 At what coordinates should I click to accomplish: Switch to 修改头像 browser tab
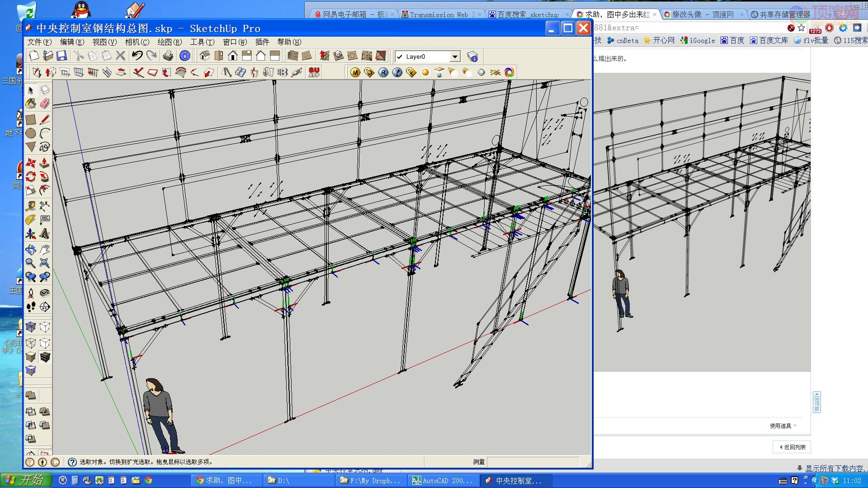pyautogui.click(x=703, y=14)
